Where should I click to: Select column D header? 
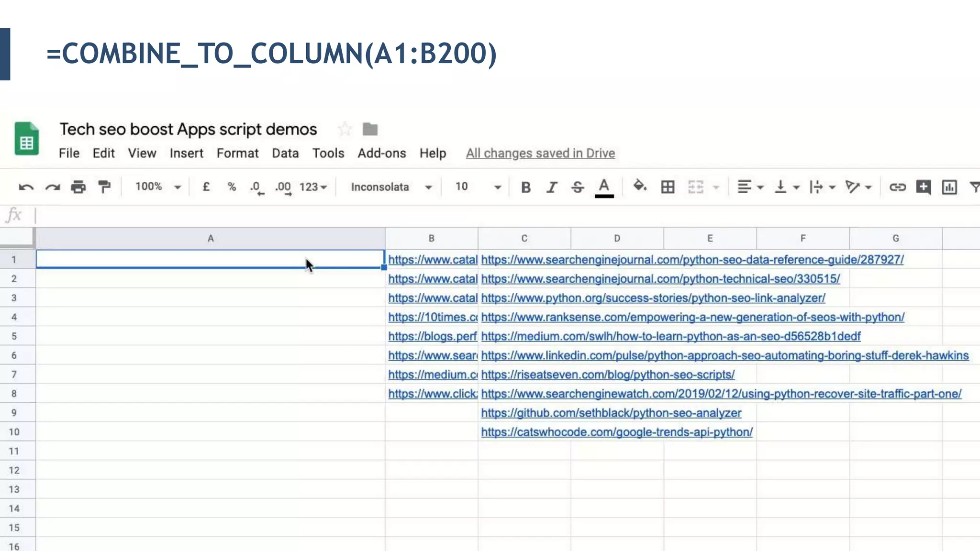coord(617,238)
